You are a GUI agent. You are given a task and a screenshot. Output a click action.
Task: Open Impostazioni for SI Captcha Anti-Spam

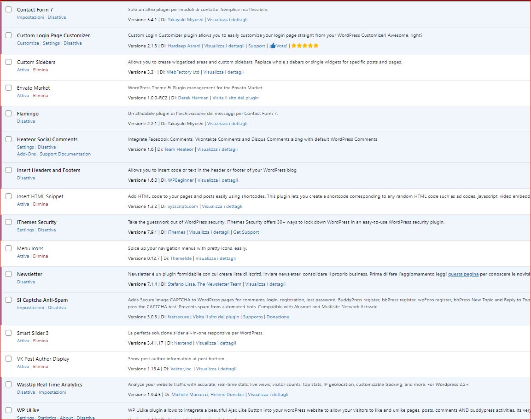[x=30, y=307]
